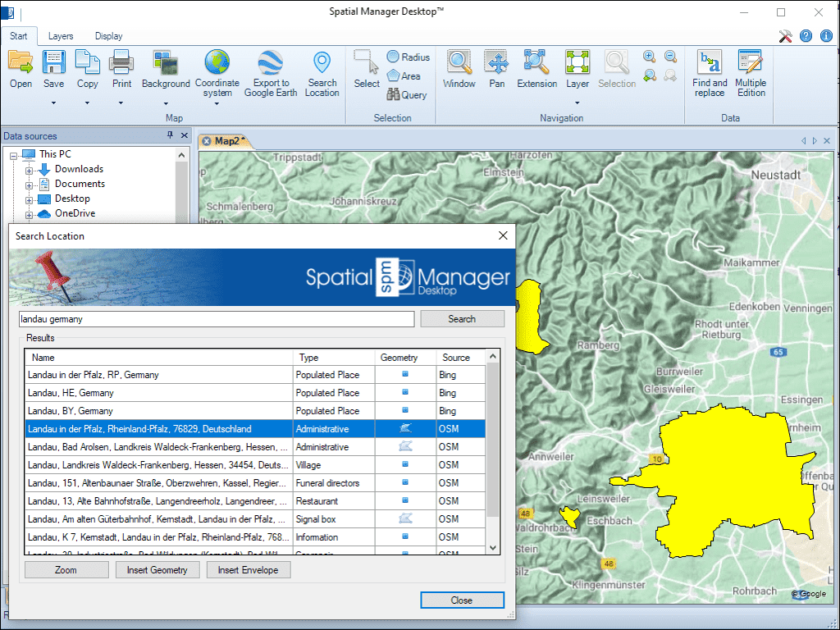
Task: Activate the Select cursor tool
Action: pos(367,70)
